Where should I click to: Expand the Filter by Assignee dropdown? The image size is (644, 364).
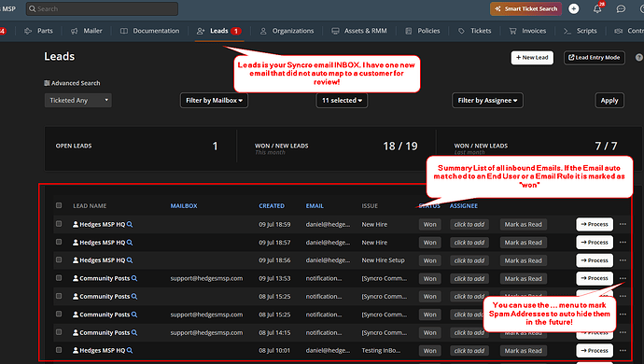(x=487, y=100)
